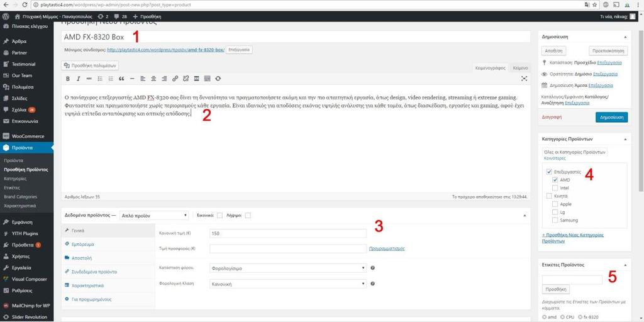Screen dimensions: 644x322
Task: Bookmark this page with the star icon
Action: pyautogui.click(x=595, y=5)
